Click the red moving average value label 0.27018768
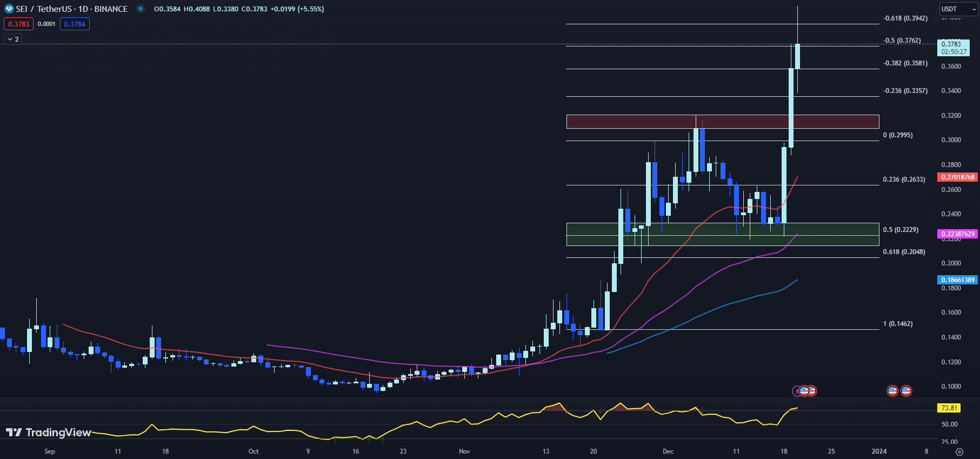 coord(957,177)
